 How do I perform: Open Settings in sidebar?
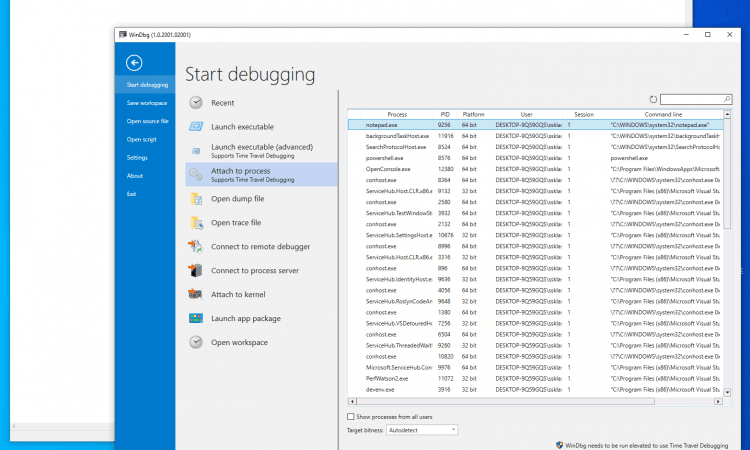point(145,157)
